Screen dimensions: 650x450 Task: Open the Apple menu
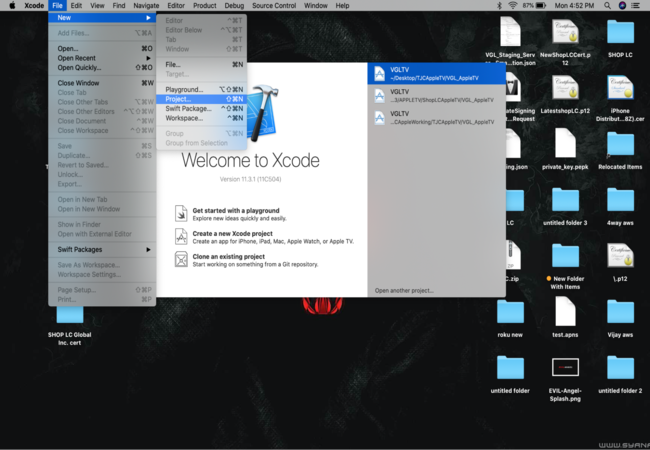click(12, 5)
